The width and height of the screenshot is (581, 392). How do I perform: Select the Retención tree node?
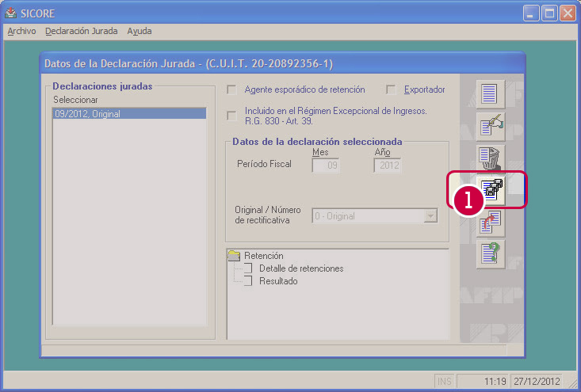[263, 256]
